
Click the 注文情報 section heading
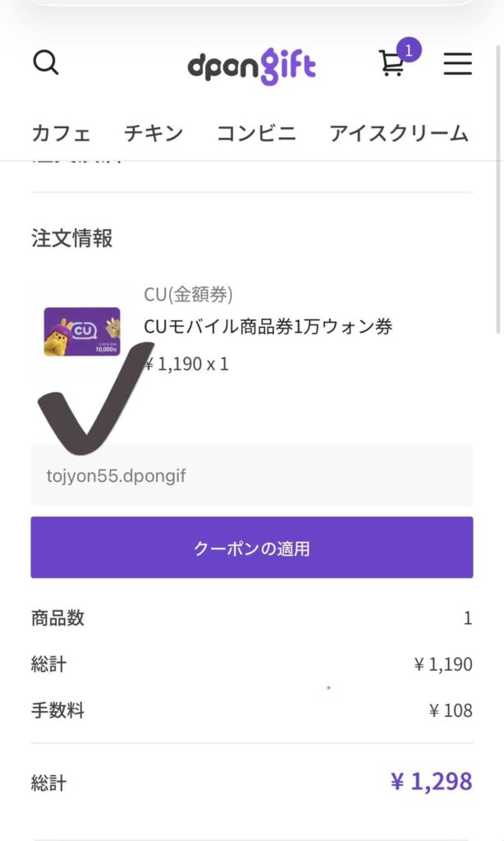72,239
